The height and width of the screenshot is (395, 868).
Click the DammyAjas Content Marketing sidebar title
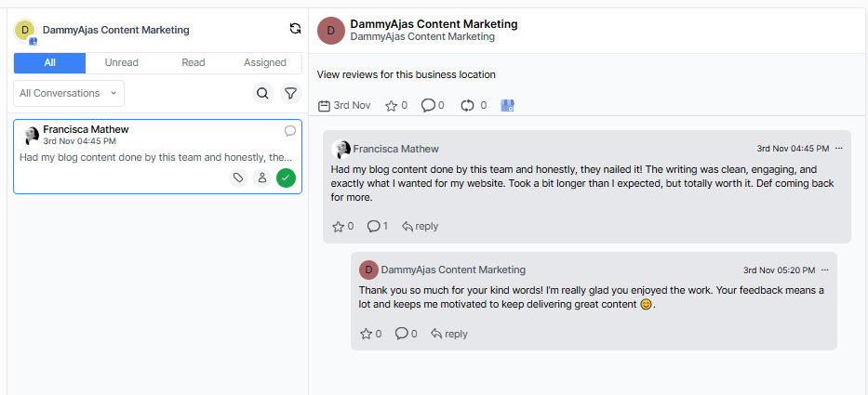115,30
